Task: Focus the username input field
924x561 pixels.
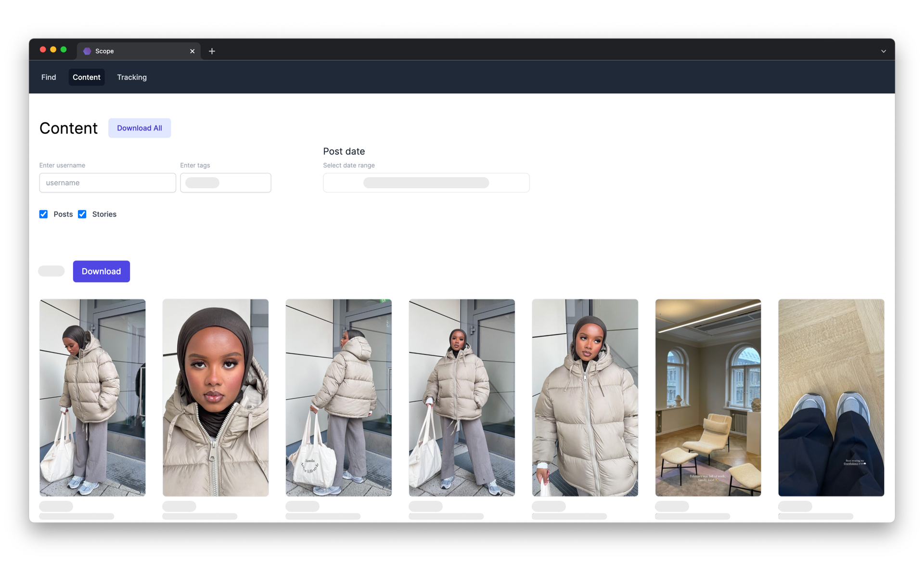Action: pyautogui.click(x=107, y=183)
